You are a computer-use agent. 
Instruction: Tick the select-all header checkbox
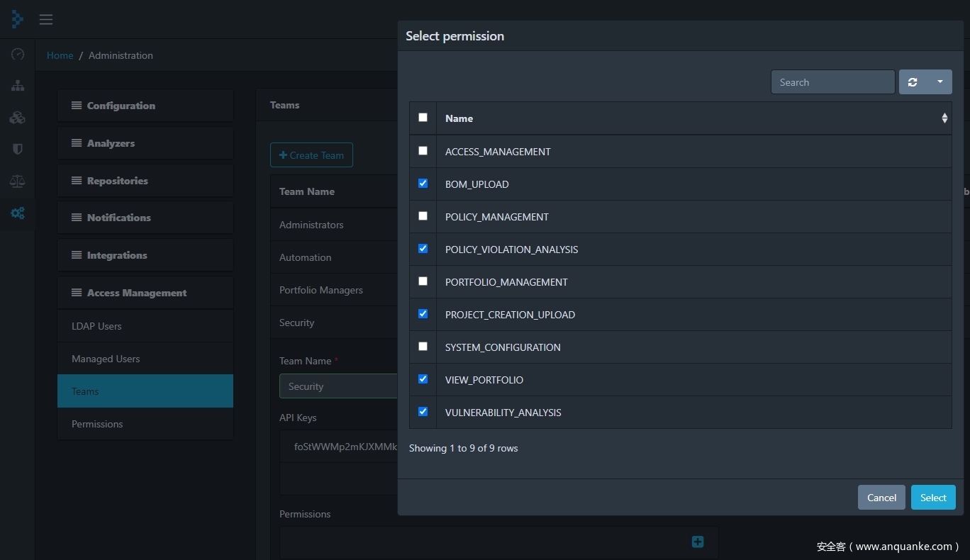(x=423, y=118)
